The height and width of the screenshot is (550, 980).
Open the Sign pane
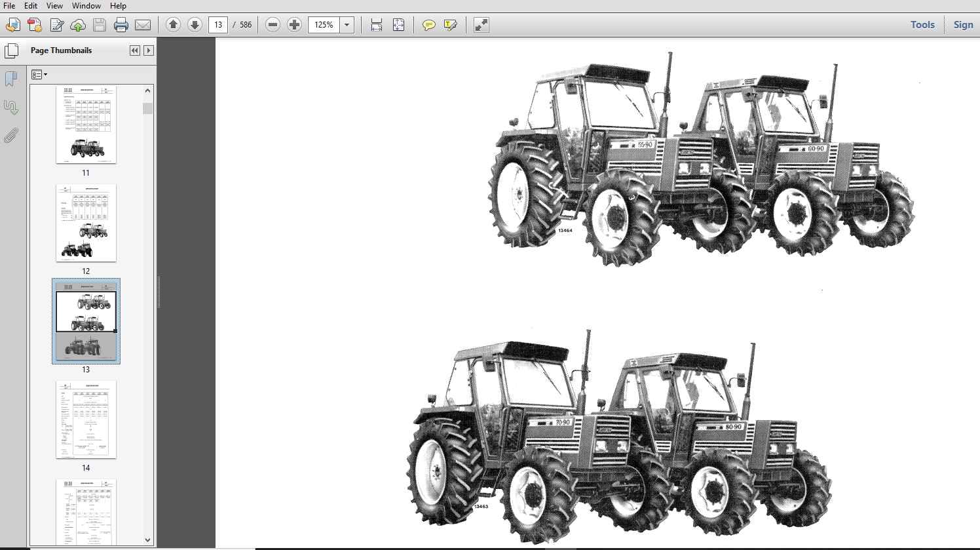click(963, 25)
